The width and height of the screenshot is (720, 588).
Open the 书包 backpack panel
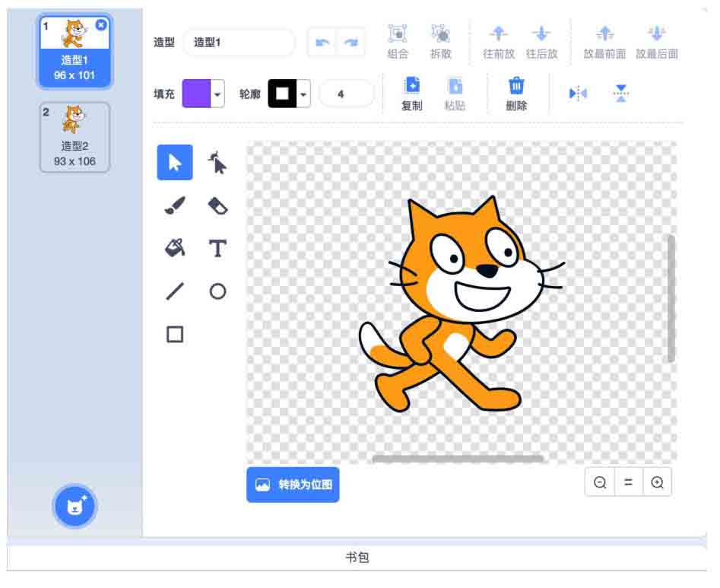(x=357, y=558)
